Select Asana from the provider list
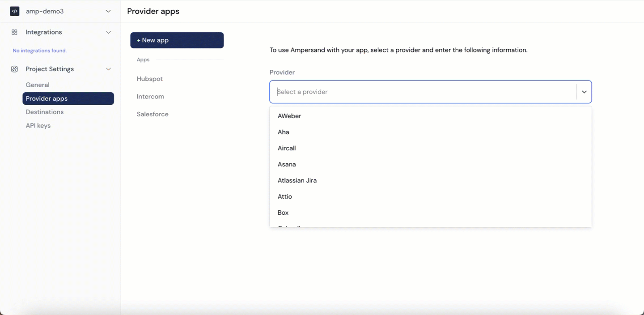Image resolution: width=644 pixels, height=315 pixels. click(x=287, y=164)
